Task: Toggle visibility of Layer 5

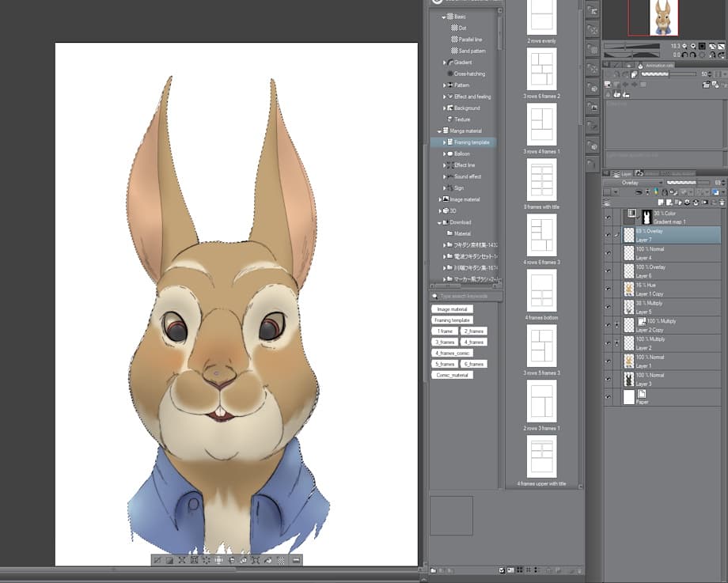Action: click(x=608, y=307)
